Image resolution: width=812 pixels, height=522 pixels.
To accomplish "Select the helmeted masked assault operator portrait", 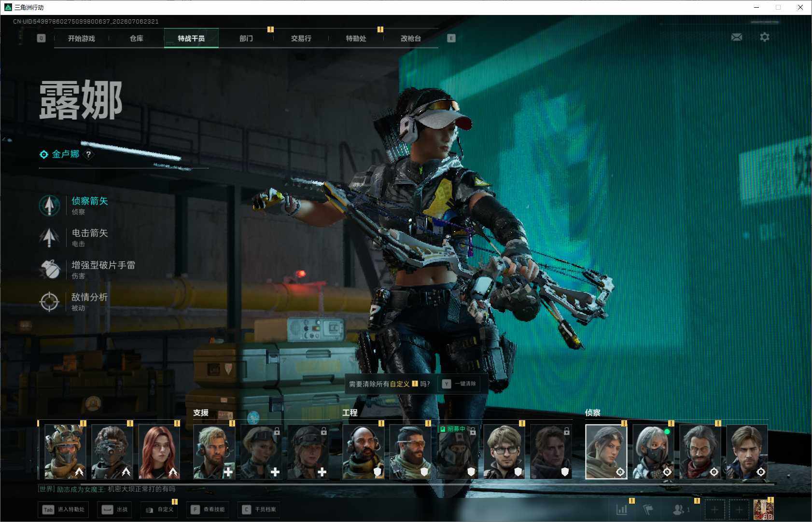I will (65, 452).
